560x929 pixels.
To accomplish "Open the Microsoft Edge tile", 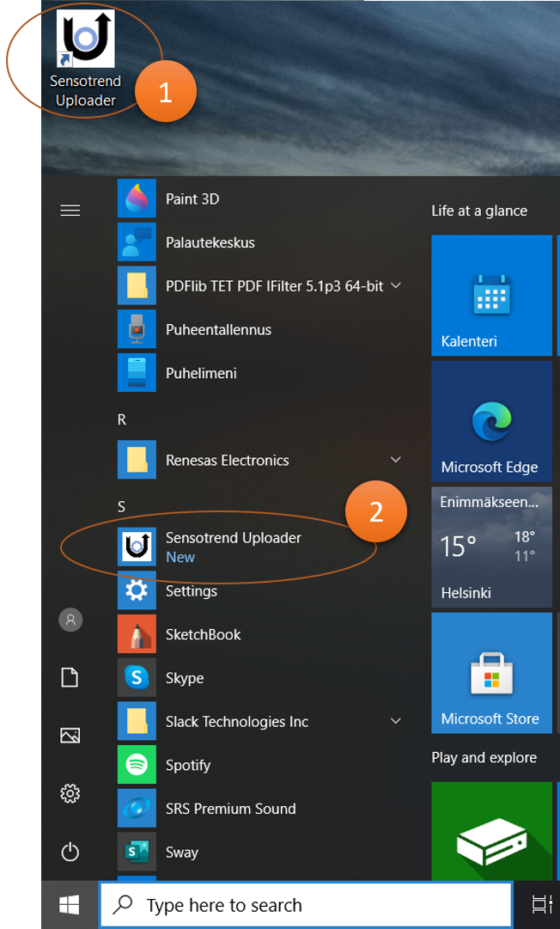I will pyautogui.click(x=492, y=421).
